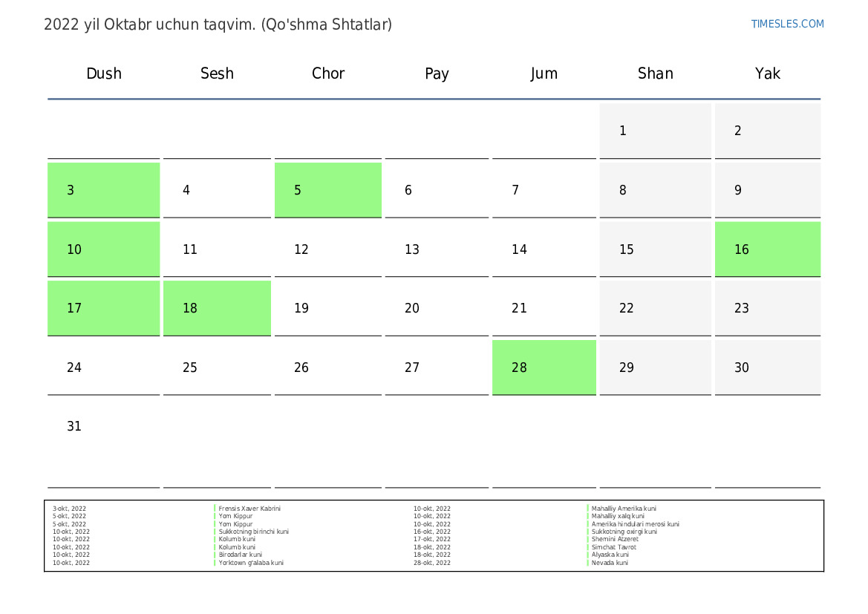Screen dimensions: 868x614
Task: Click the Frensis Xaver Kabrini holiday entry
Action: point(249,509)
